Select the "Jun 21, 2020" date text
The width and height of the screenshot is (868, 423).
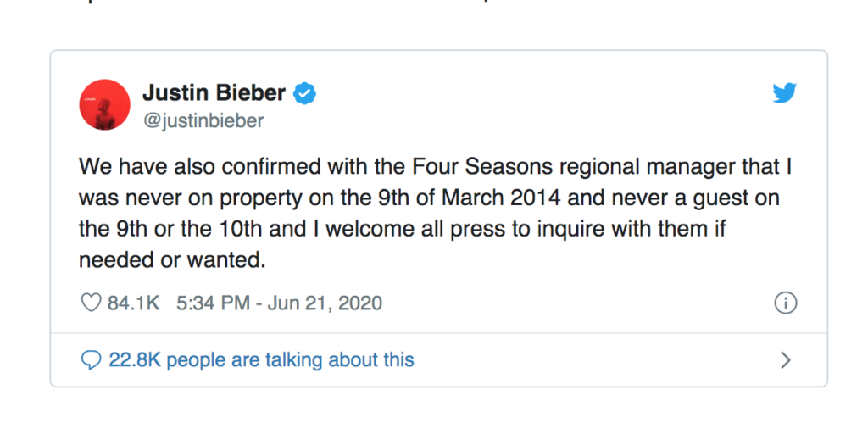point(327,303)
